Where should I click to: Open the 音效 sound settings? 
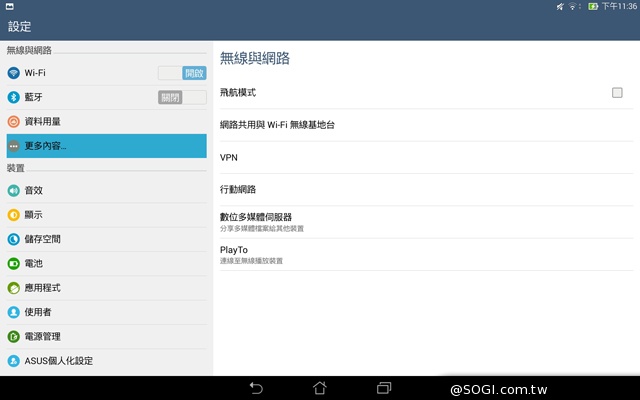107,190
